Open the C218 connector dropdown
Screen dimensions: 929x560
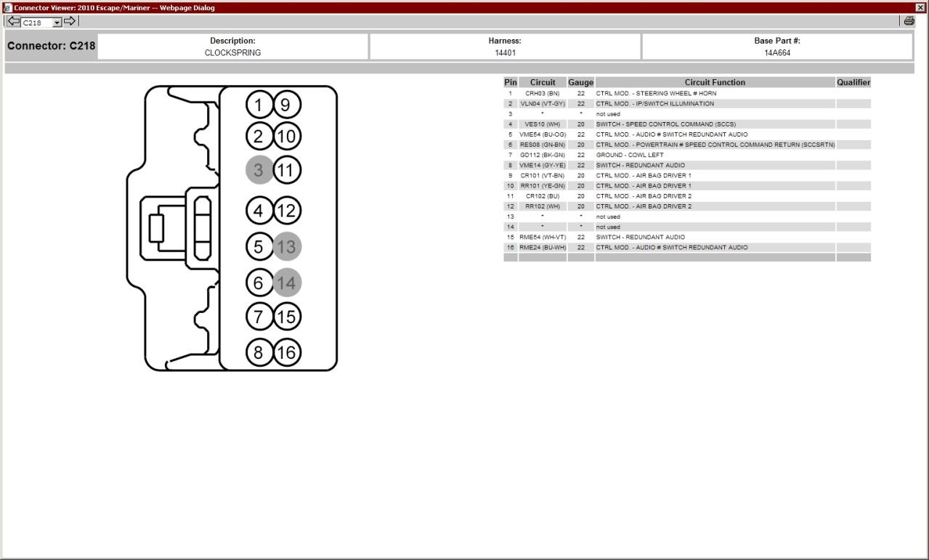pos(57,23)
